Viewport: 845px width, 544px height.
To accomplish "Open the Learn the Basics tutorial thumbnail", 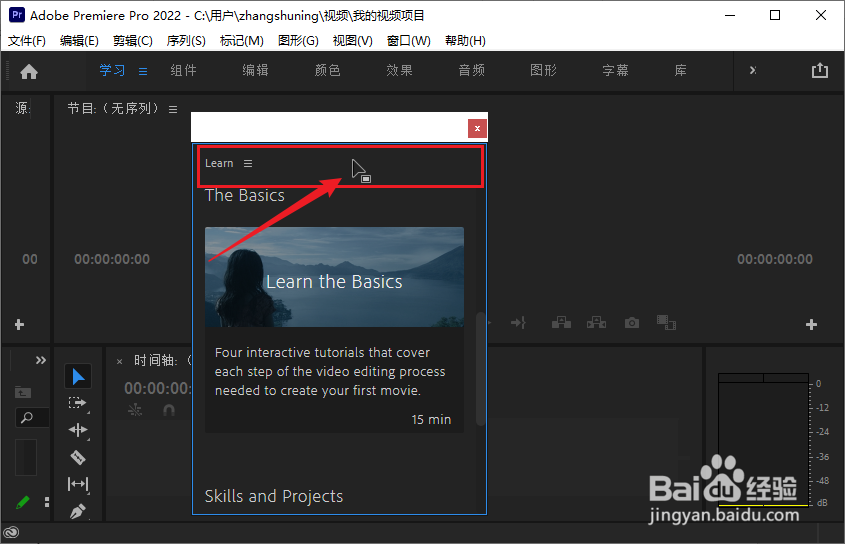I will tap(334, 277).
